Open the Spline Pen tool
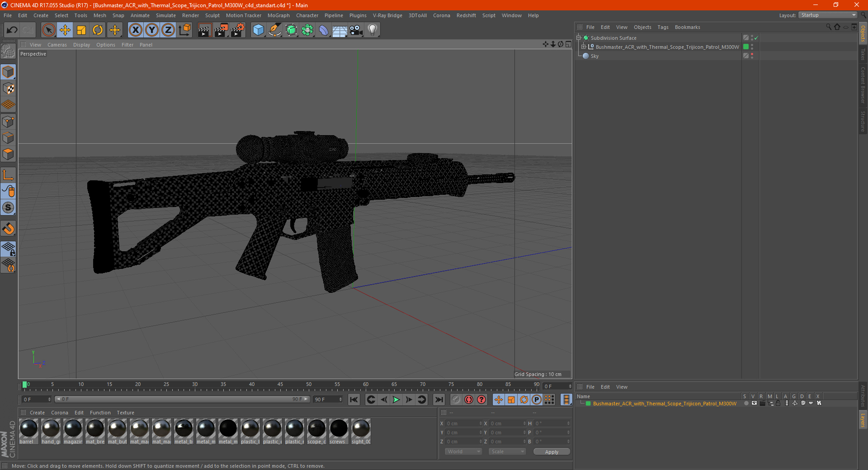This screenshot has height=470, width=868. point(274,30)
